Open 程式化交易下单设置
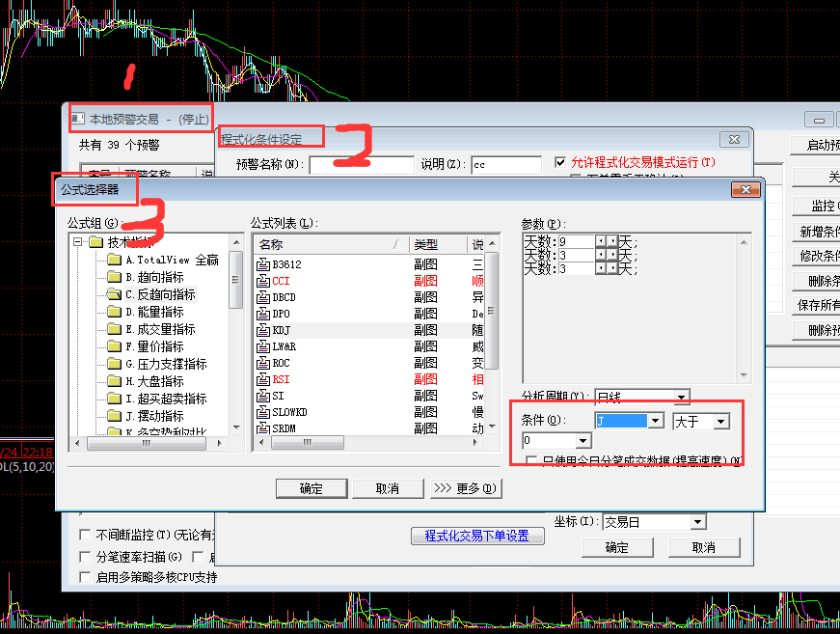This screenshot has height=634, width=840. 477,536
